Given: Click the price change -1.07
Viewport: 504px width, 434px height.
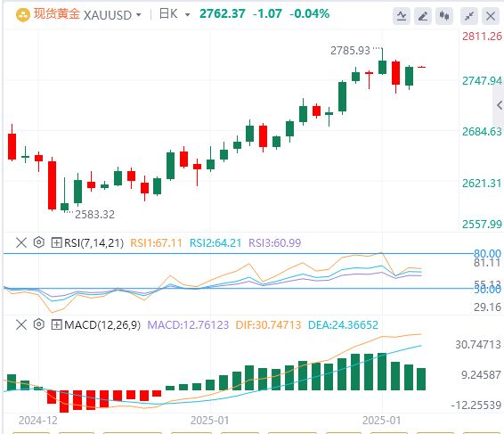Looking at the screenshot, I should pyautogui.click(x=267, y=14).
